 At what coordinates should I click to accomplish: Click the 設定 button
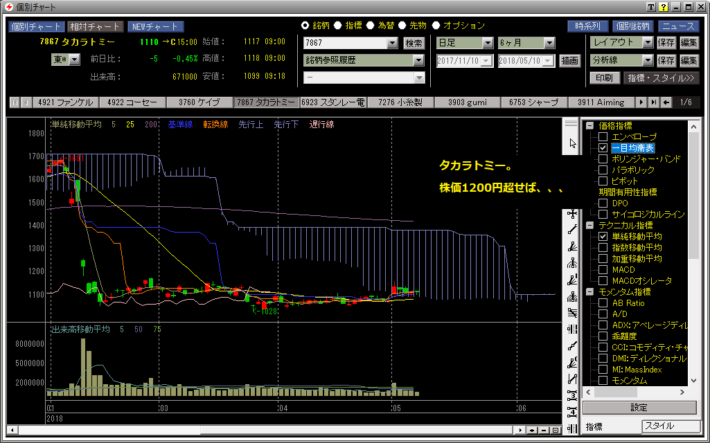coord(639,407)
